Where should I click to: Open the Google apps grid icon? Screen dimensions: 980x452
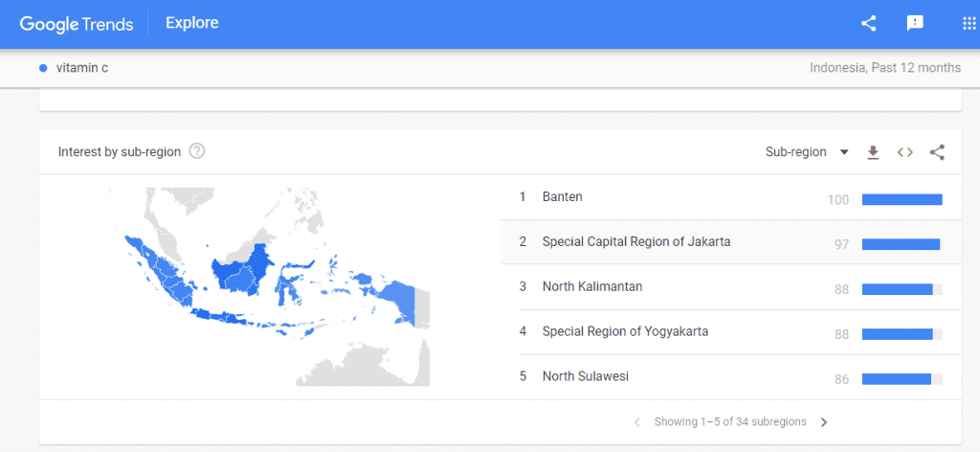coord(969,24)
